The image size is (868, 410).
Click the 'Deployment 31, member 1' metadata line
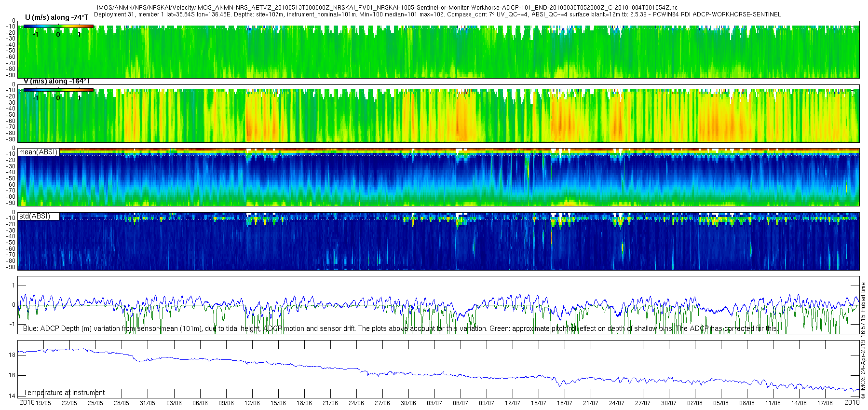(x=437, y=14)
